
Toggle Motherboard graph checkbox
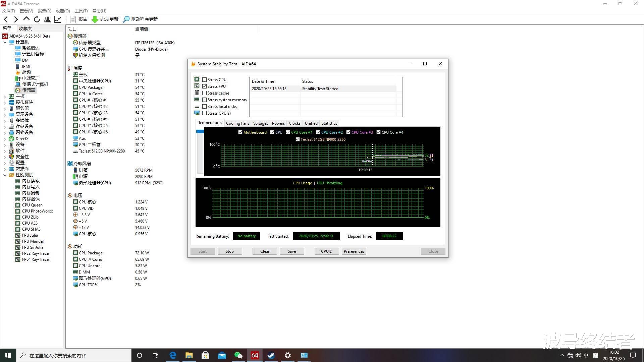(x=240, y=132)
